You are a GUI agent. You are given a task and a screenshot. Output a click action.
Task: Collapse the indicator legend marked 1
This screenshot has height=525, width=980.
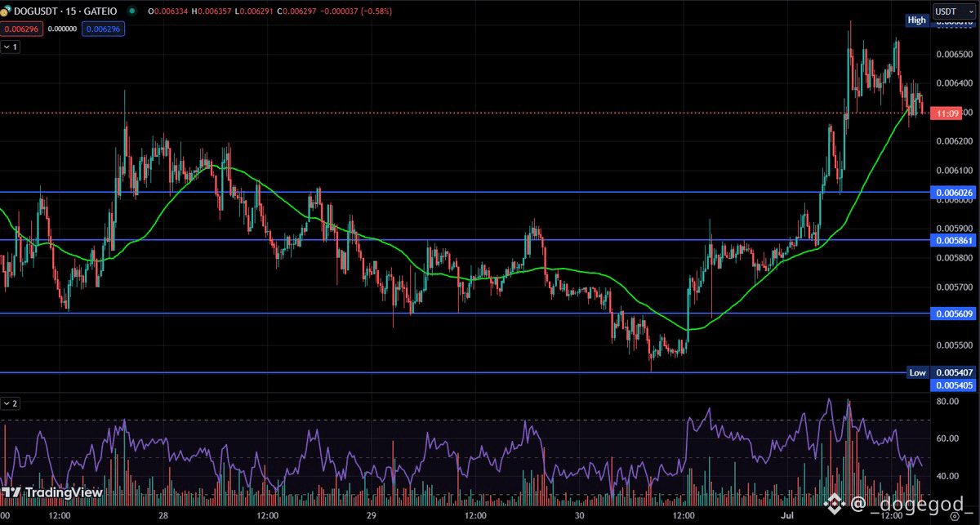pyautogui.click(x=11, y=47)
